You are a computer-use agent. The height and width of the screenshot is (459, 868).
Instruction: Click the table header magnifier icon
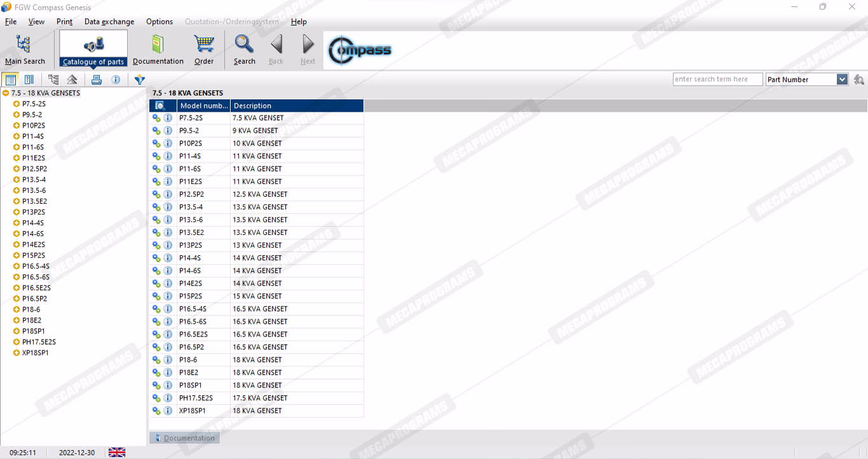tap(160, 105)
